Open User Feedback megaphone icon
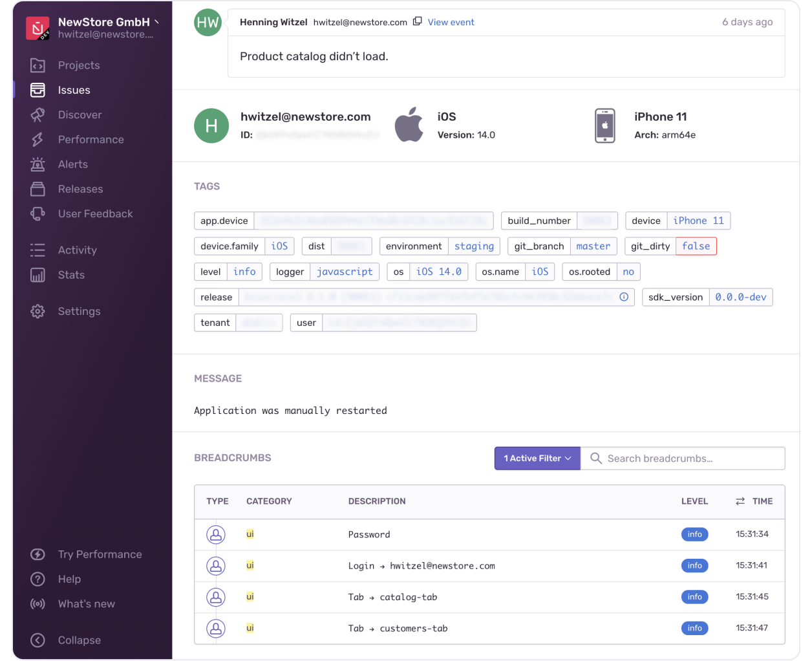 point(38,214)
